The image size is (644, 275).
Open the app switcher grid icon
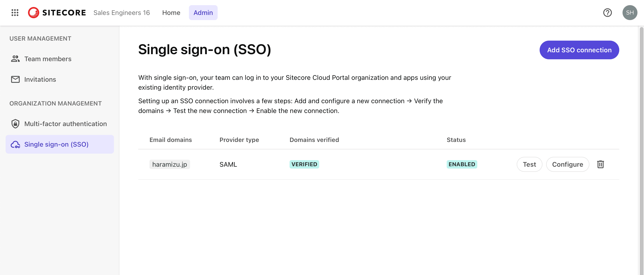(x=15, y=13)
